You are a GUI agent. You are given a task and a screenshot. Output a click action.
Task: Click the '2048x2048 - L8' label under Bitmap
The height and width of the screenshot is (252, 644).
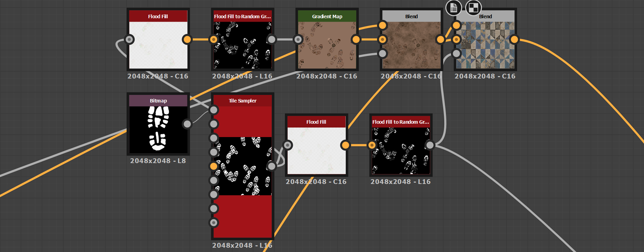click(158, 161)
